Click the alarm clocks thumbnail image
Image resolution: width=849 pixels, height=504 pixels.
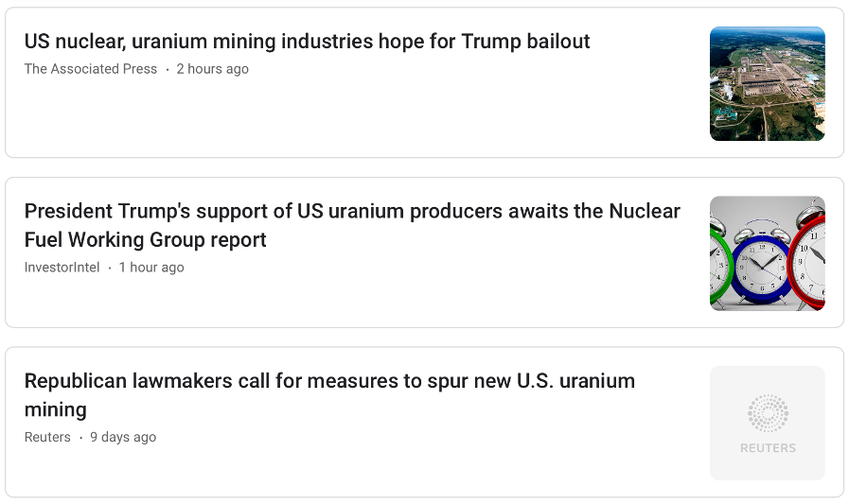767,252
